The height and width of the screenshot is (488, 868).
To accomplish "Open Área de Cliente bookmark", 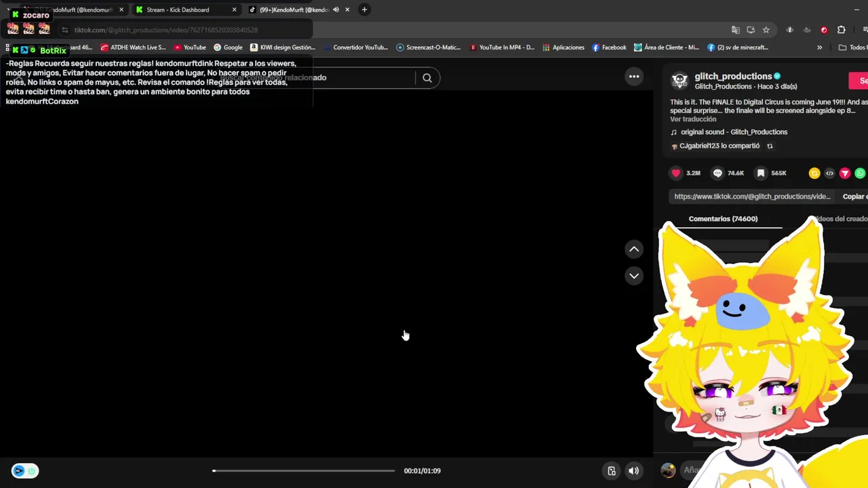I will tap(667, 47).
